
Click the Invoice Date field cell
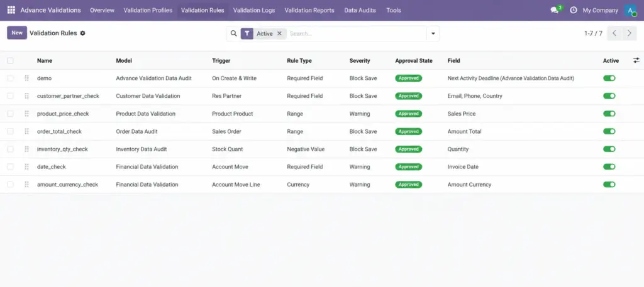coord(463,167)
